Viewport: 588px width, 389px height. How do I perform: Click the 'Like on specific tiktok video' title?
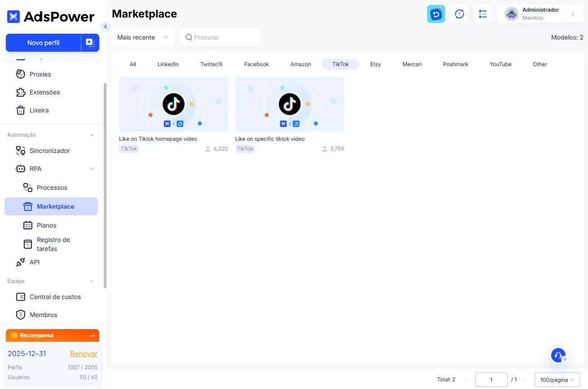(x=270, y=139)
